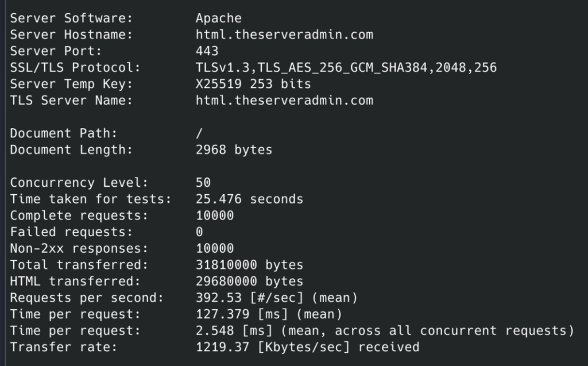The width and height of the screenshot is (588, 366).
Task: Click the 25.476 seconds test time
Action: point(249,199)
